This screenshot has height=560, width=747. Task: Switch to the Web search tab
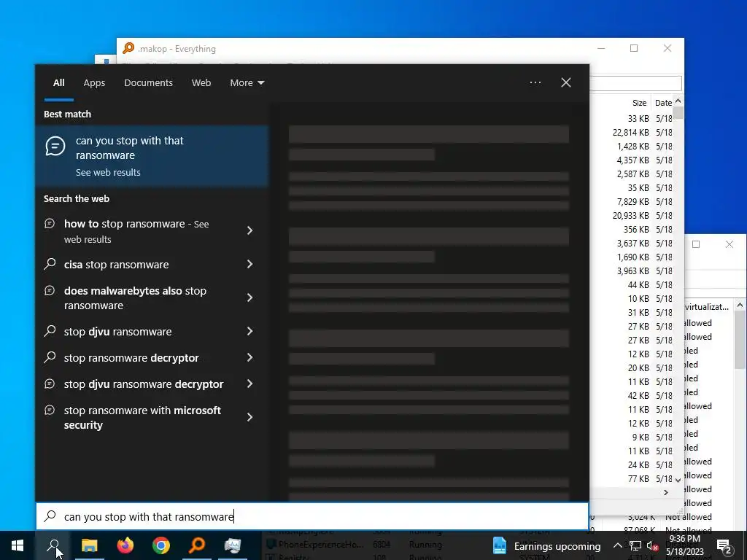click(x=201, y=83)
